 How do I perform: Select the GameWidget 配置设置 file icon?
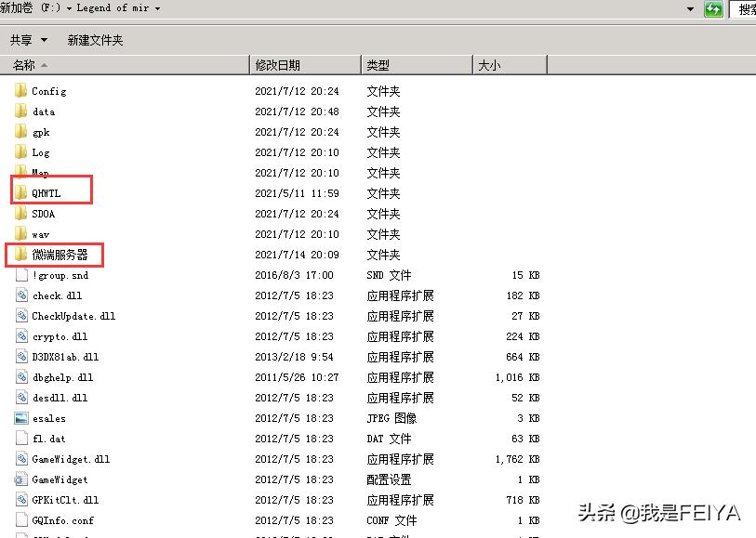coord(20,479)
